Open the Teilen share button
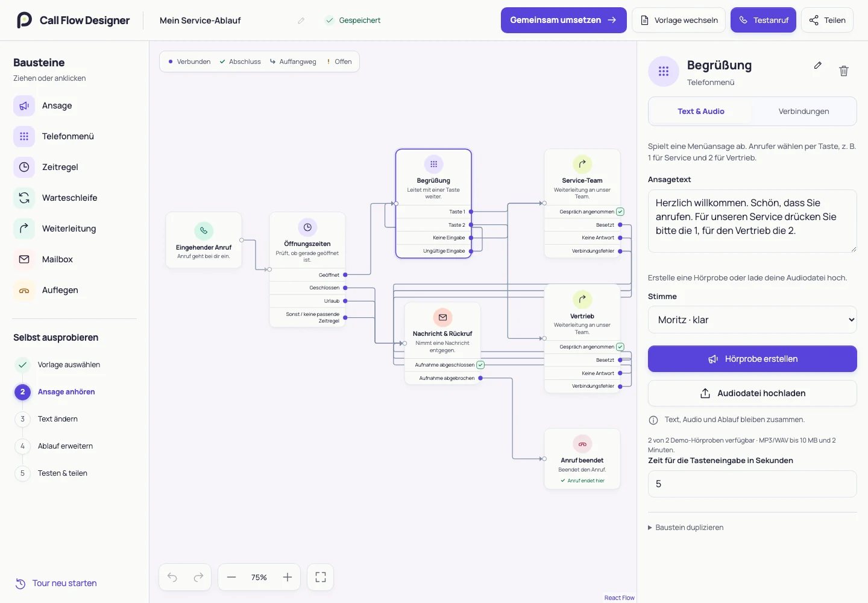Viewport: 868px width, 603px height. (x=827, y=20)
